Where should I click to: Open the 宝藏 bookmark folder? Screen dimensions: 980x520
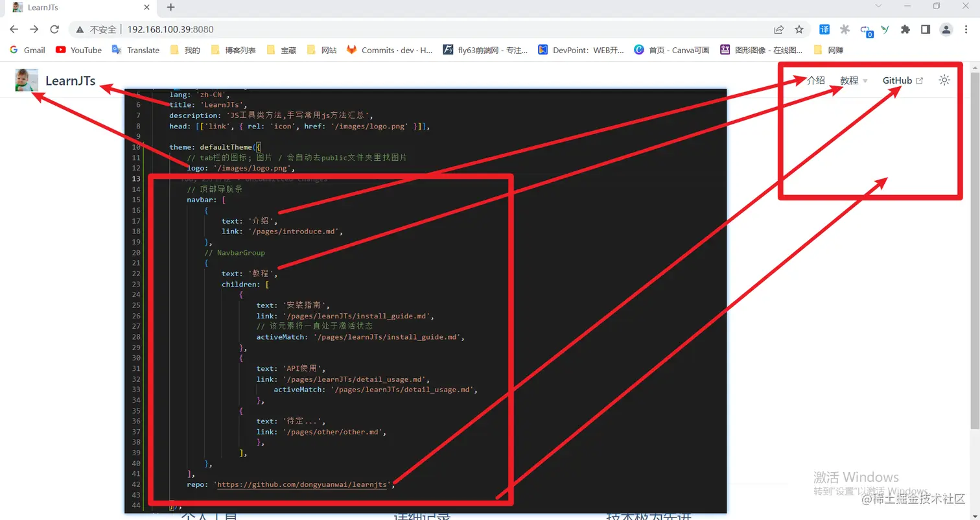point(281,50)
